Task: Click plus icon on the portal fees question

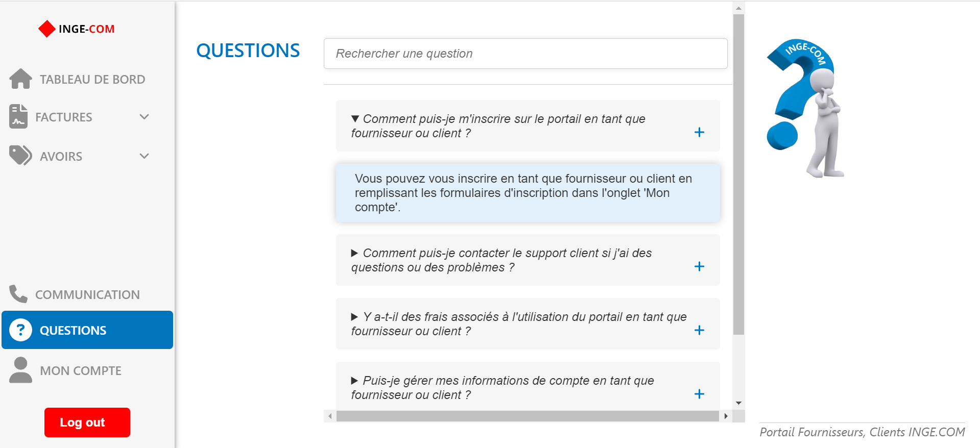Action: (699, 330)
